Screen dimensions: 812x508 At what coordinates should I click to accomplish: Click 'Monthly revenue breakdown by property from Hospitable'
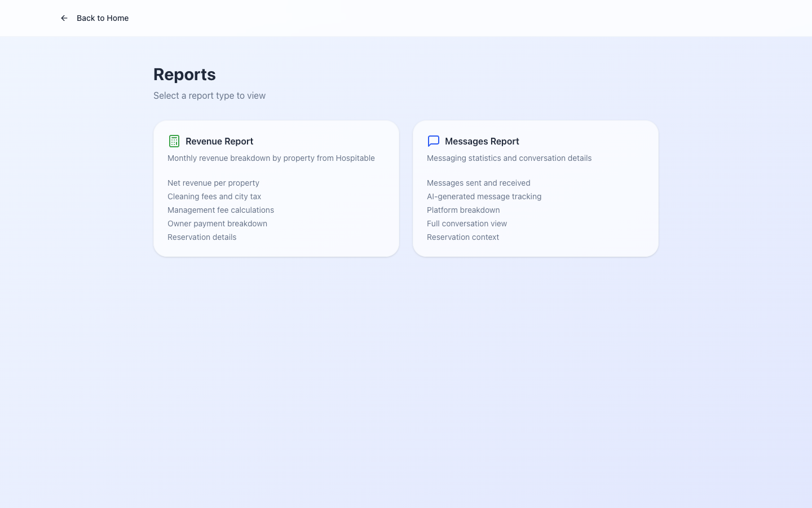tap(271, 158)
